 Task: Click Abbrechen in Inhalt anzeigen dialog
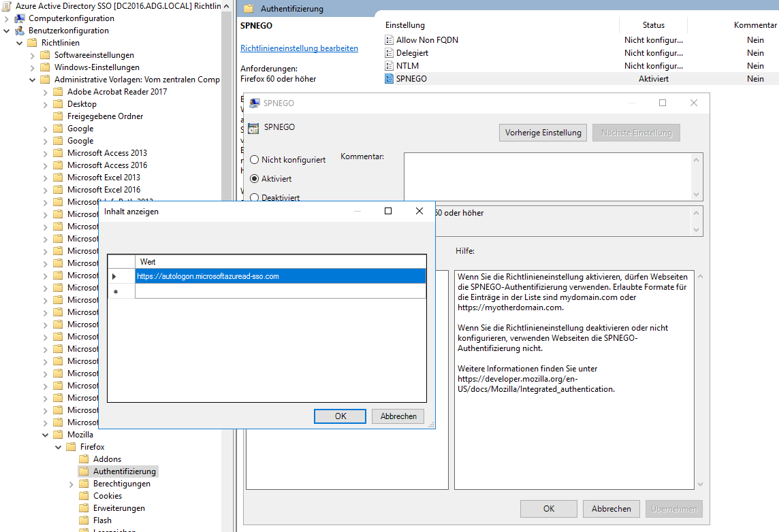coord(398,416)
